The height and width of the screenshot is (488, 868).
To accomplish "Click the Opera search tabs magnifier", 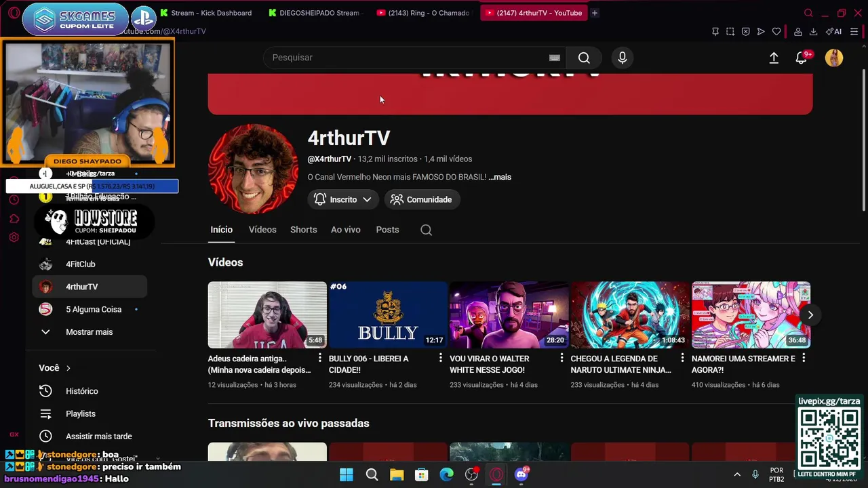I will point(808,13).
